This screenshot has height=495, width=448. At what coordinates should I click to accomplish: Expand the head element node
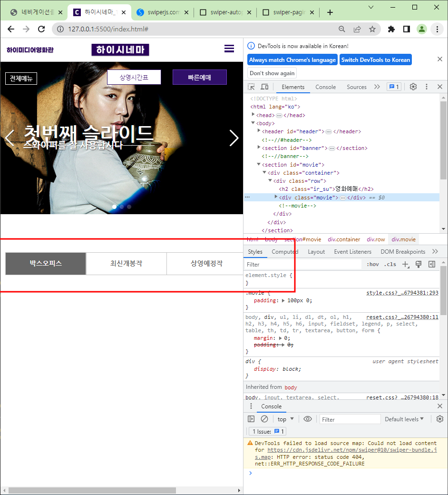tap(253, 115)
